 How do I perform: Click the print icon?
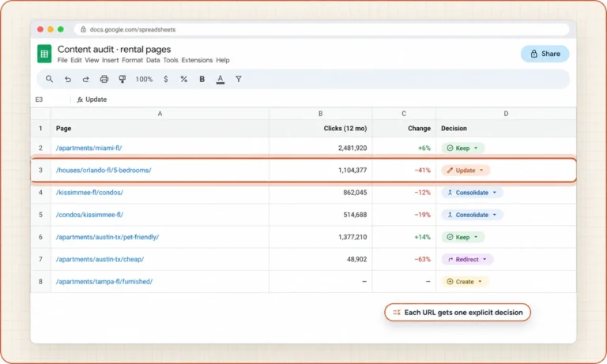tap(104, 79)
